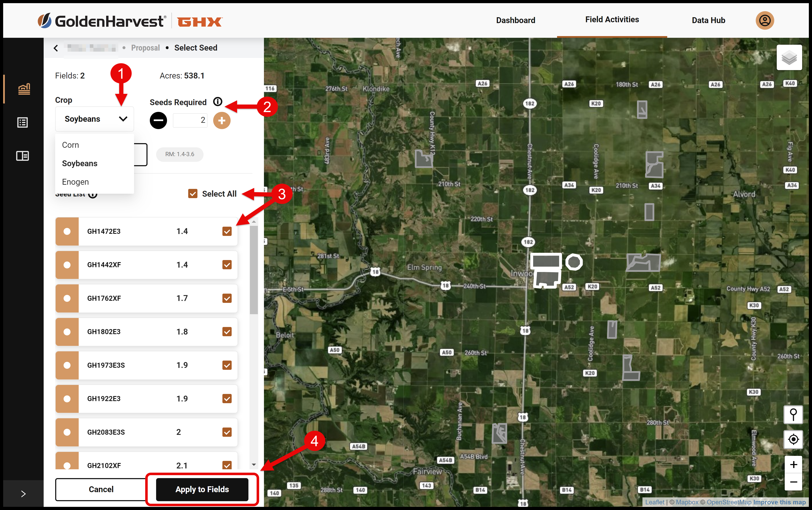The width and height of the screenshot is (812, 510).
Task: Collapse the Crop dropdown showing Soybeans
Action: pos(94,119)
